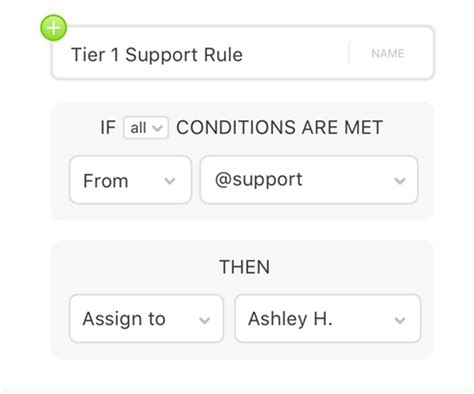
Task: Click the chevron arrow beside Assign to
Action: 204,320
